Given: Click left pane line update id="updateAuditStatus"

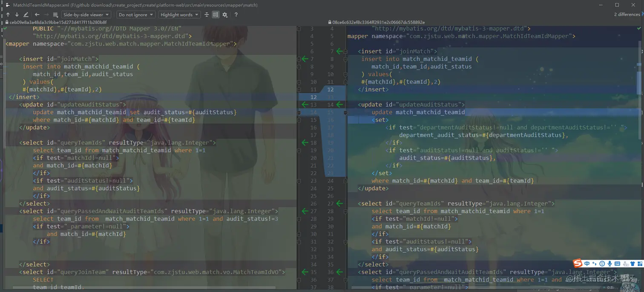Looking at the screenshot, I should point(72,104).
